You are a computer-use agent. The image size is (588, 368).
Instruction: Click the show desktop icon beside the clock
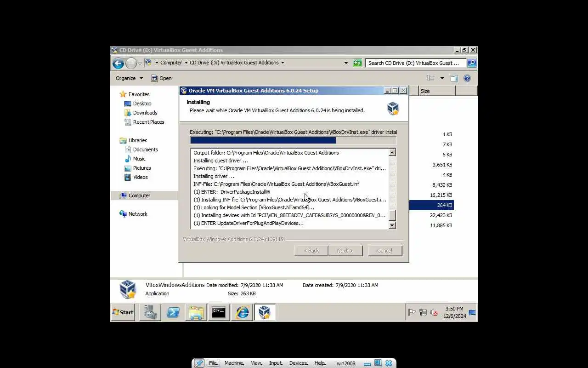coord(472,313)
